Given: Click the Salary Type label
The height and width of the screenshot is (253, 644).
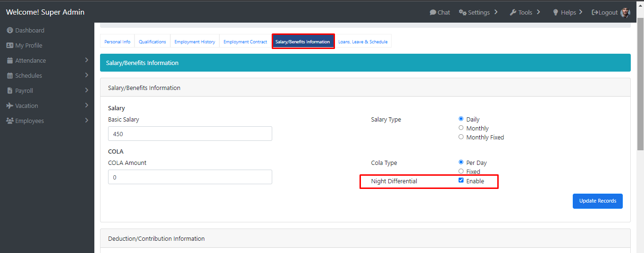Looking at the screenshot, I should tap(386, 119).
